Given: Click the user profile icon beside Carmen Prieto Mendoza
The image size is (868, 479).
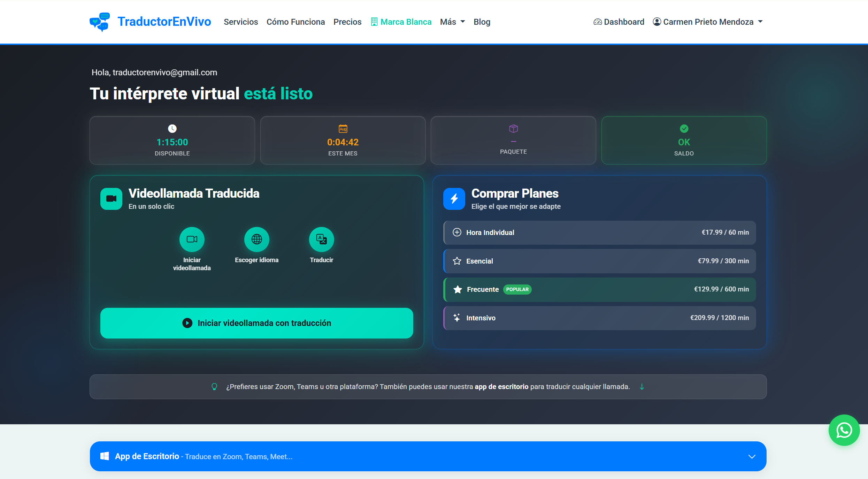Looking at the screenshot, I should tap(657, 22).
